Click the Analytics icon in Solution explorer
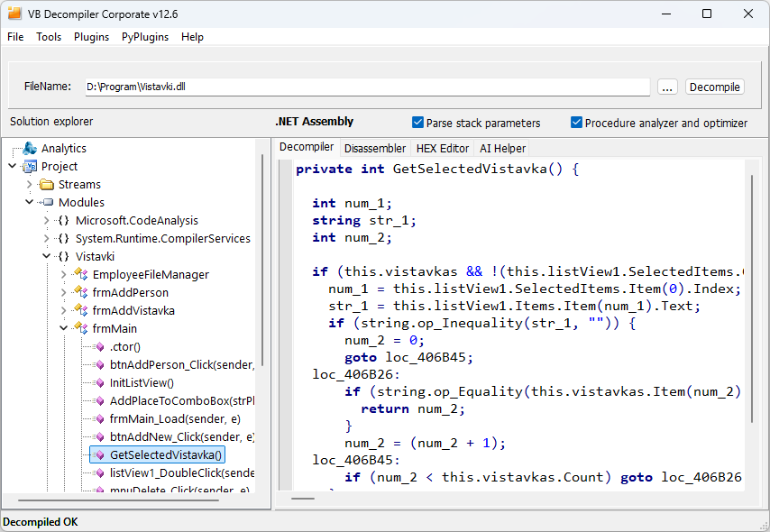The width and height of the screenshot is (770, 532). pos(30,149)
